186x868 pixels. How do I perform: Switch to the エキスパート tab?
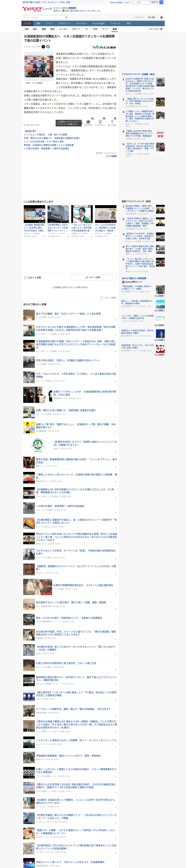pos(64,24)
